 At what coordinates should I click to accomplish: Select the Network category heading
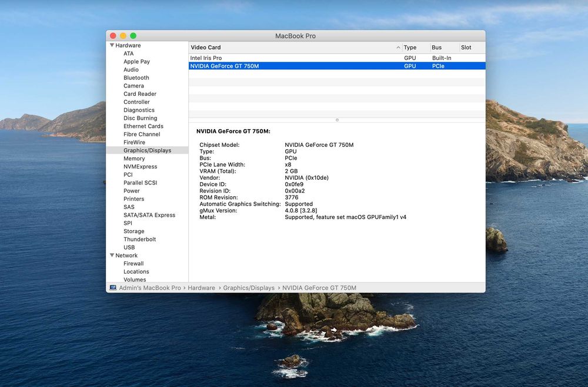tap(126, 255)
